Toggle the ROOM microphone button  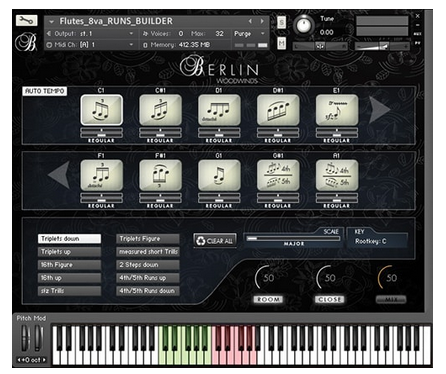(268, 299)
